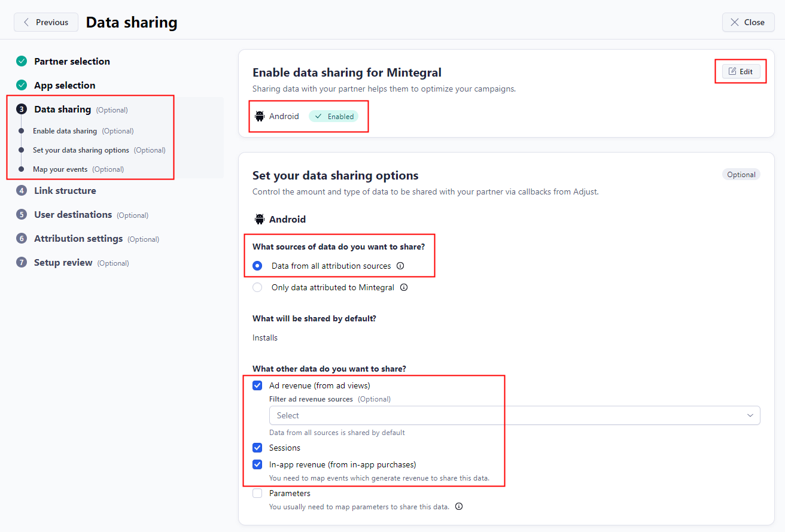This screenshot has width=785, height=532.
Task: Enable the Parameters checkbox
Action: (257, 493)
